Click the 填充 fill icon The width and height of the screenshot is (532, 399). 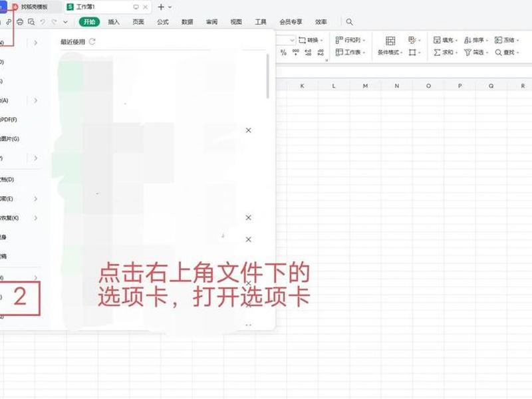pos(437,41)
